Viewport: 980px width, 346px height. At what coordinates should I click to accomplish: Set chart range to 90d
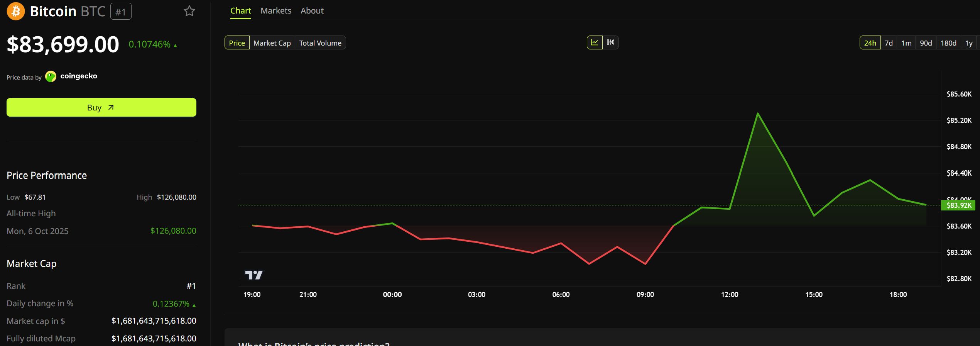coord(926,43)
